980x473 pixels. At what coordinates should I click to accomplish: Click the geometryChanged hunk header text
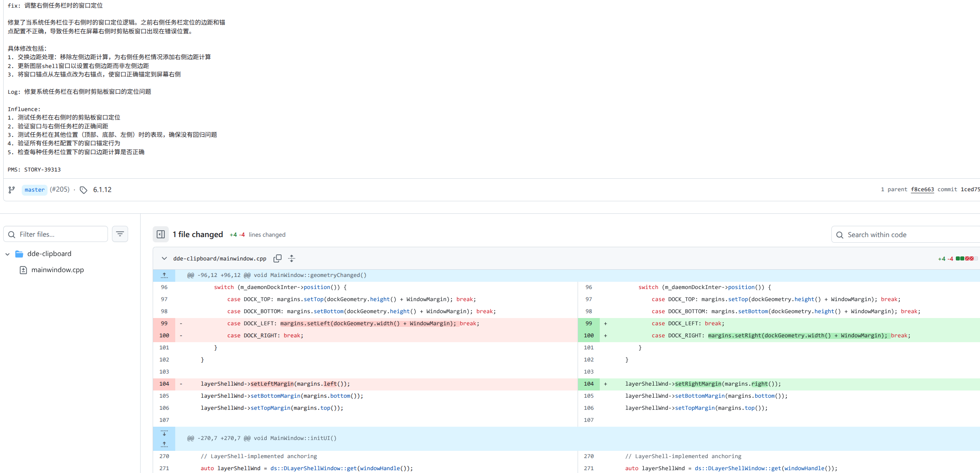pyautogui.click(x=277, y=275)
